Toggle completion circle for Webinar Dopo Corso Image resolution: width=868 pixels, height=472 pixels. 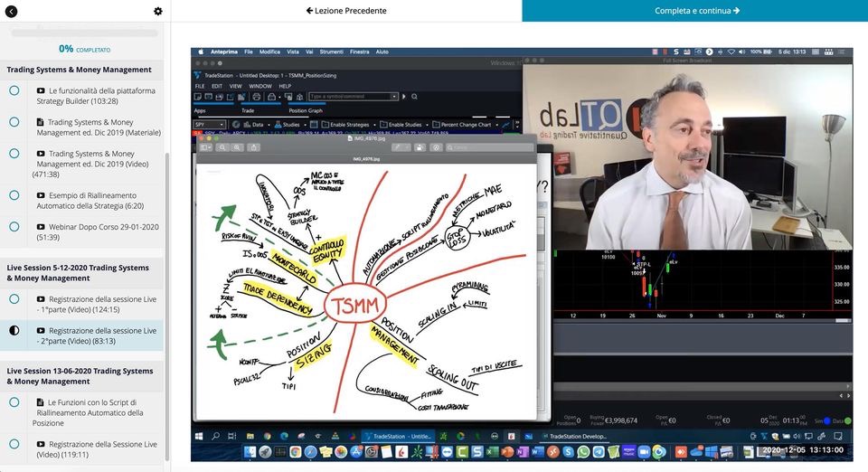point(14,226)
